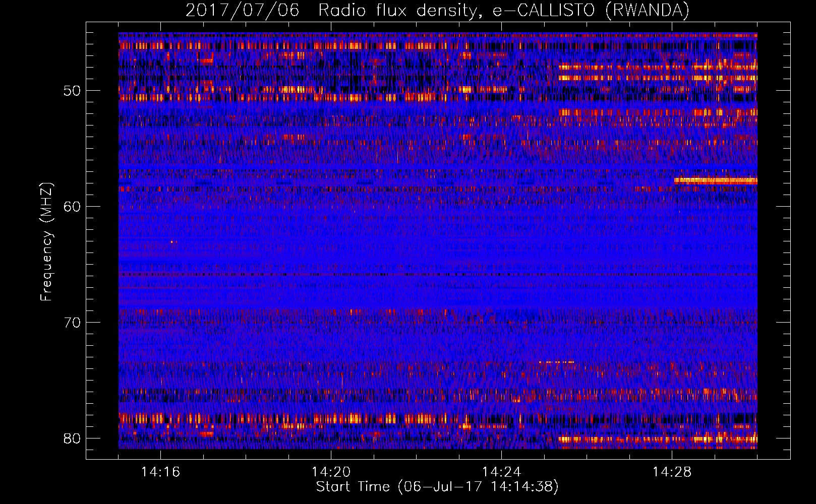Click the plot title e-CALLISTO (RWANDA)
The width and height of the screenshot is (816, 504).
(591, 10)
